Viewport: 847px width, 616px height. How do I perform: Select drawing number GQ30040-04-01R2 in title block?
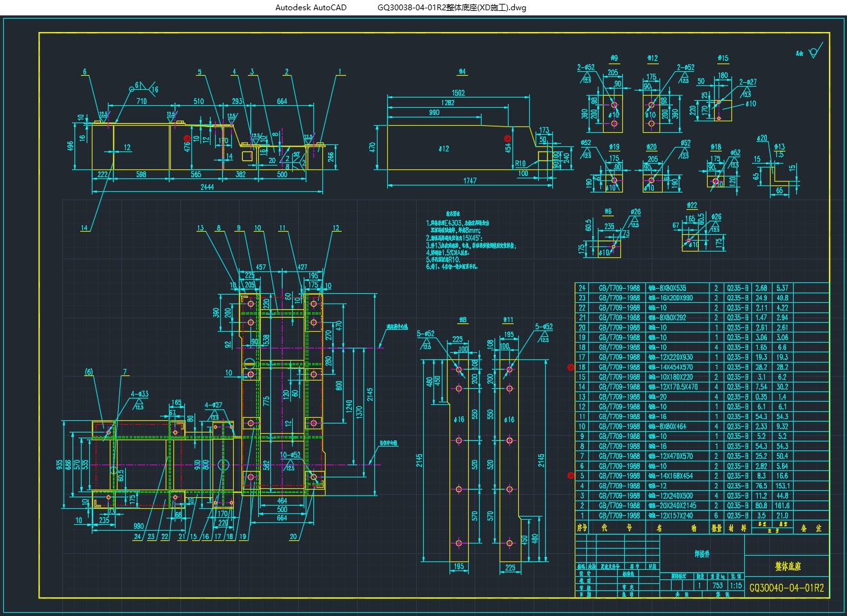787,587
